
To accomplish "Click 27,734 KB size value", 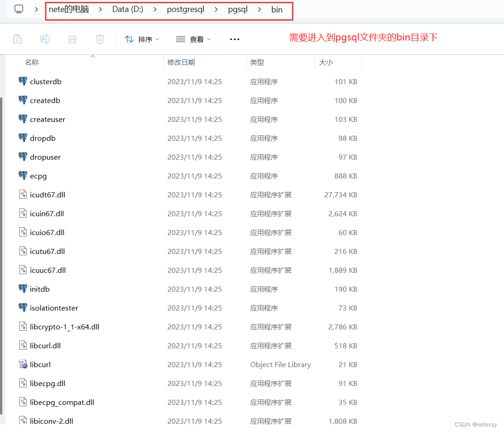I will pyautogui.click(x=340, y=195).
